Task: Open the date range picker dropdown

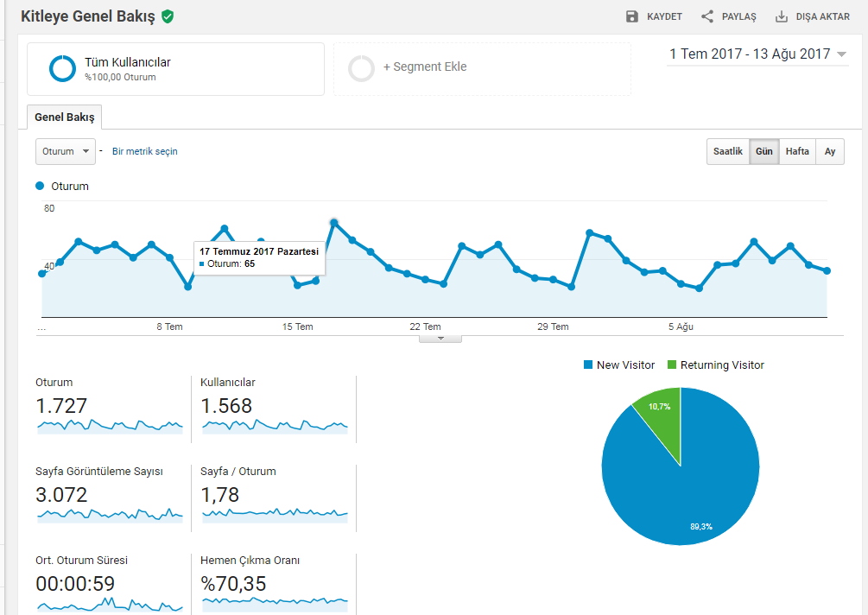Action: [x=757, y=54]
